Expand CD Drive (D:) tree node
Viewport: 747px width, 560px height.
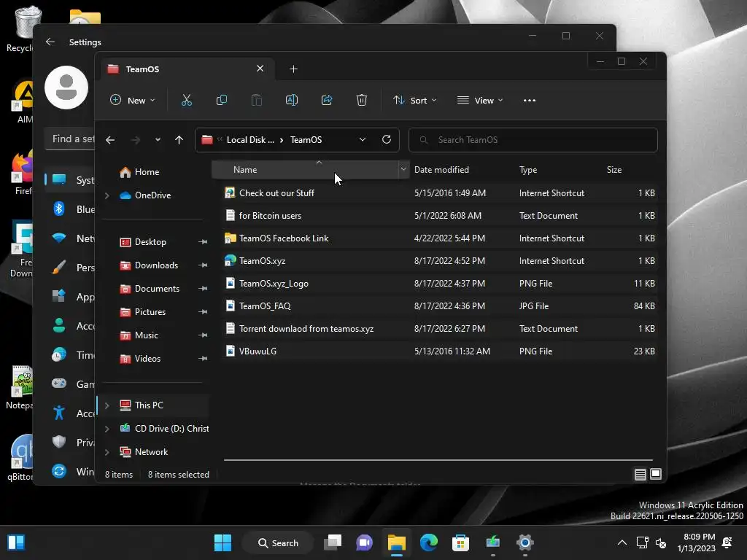click(x=107, y=429)
